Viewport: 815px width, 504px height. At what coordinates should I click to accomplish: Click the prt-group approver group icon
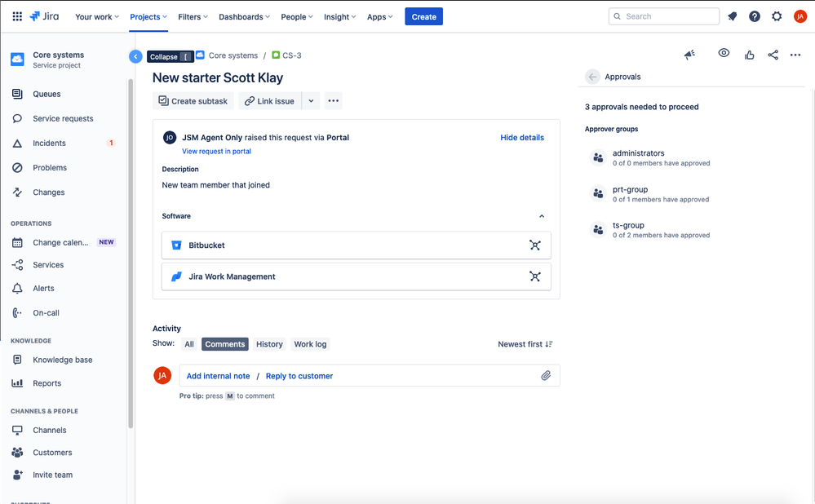tap(598, 194)
